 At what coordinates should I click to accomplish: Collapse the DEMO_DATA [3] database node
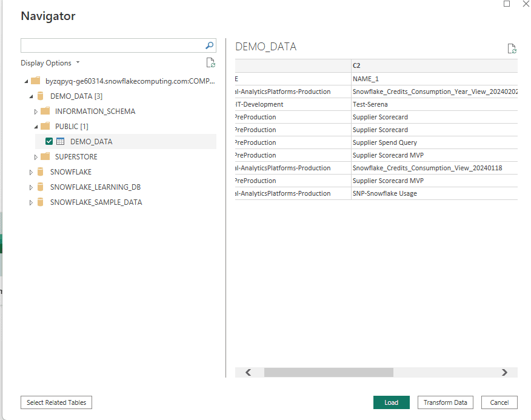click(31, 96)
